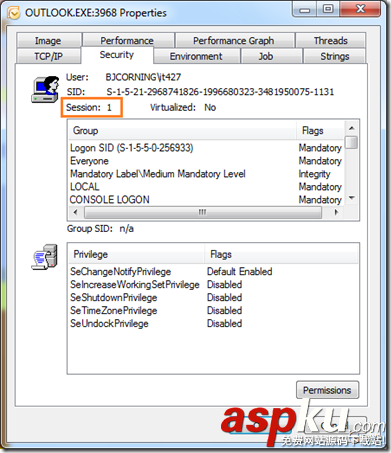Screen dimensions: 391x453
Task: Maximize the Properties window
Action: pyautogui.click(x=328, y=9)
